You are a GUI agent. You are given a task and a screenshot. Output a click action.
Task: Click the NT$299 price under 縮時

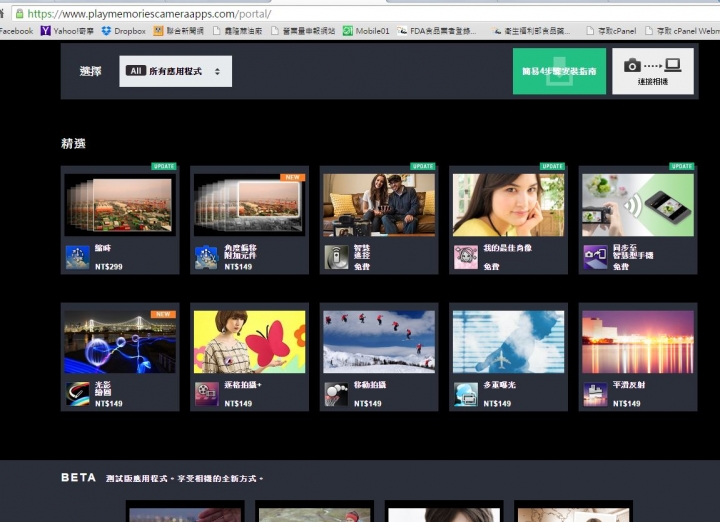point(109,266)
